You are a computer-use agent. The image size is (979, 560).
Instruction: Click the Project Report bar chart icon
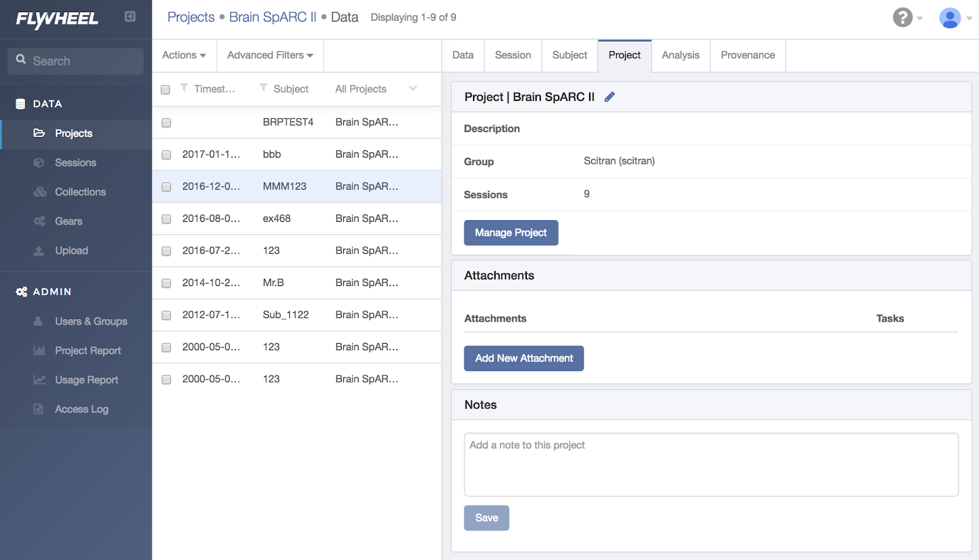click(x=39, y=350)
